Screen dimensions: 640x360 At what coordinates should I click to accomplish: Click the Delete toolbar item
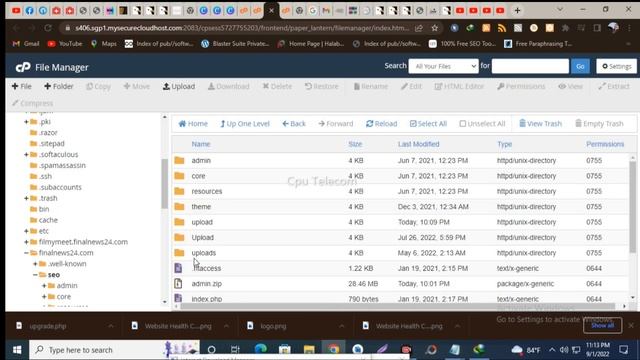277,86
